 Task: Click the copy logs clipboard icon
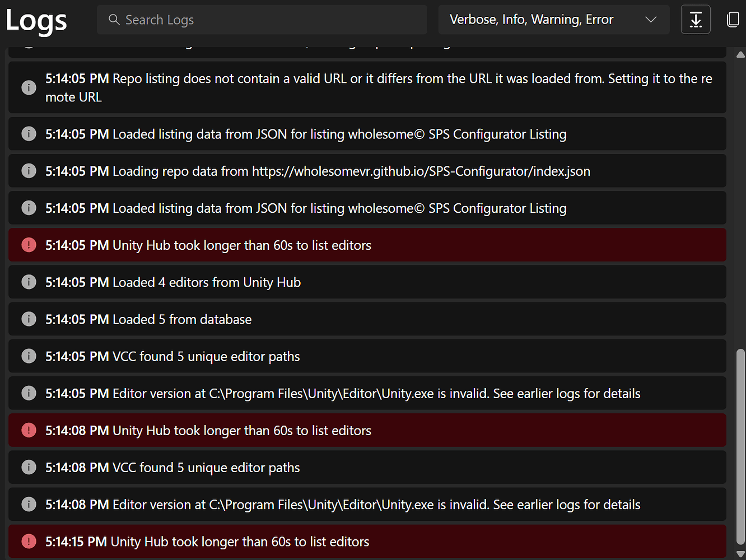tap(733, 20)
